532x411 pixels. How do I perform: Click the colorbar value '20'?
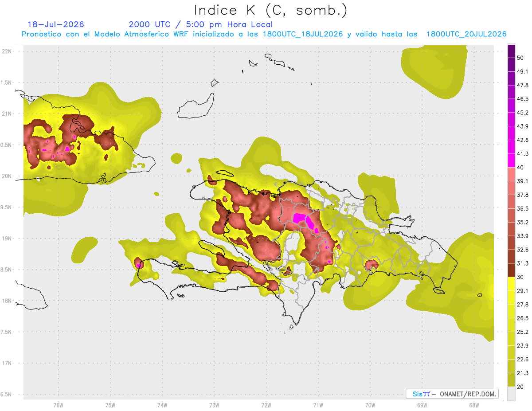coord(520,387)
